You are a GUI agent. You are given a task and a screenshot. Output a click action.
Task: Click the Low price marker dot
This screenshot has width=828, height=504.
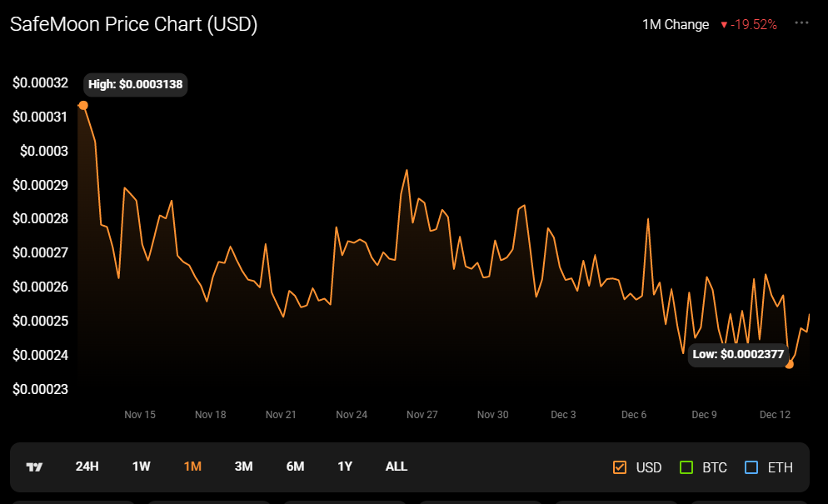790,364
